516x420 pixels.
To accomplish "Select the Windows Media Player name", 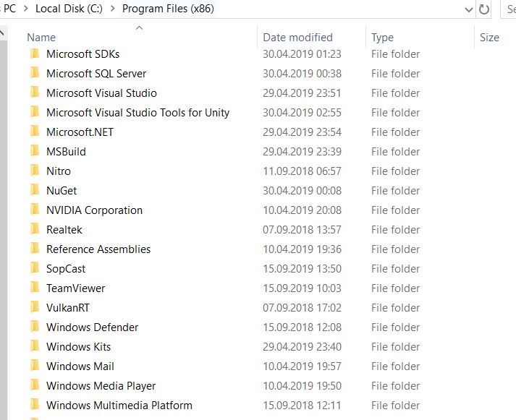I will click(101, 385).
